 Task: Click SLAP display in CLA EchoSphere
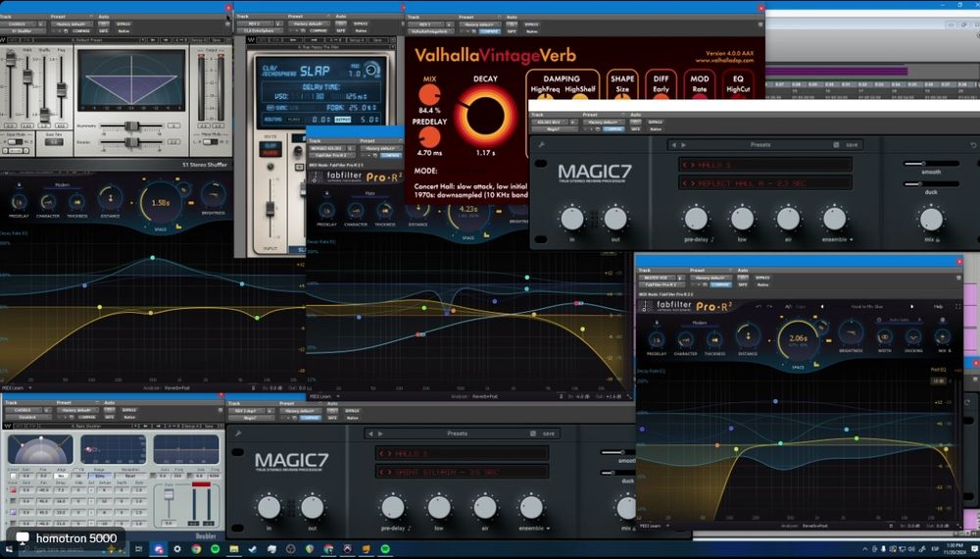click(x=315, y=71)
